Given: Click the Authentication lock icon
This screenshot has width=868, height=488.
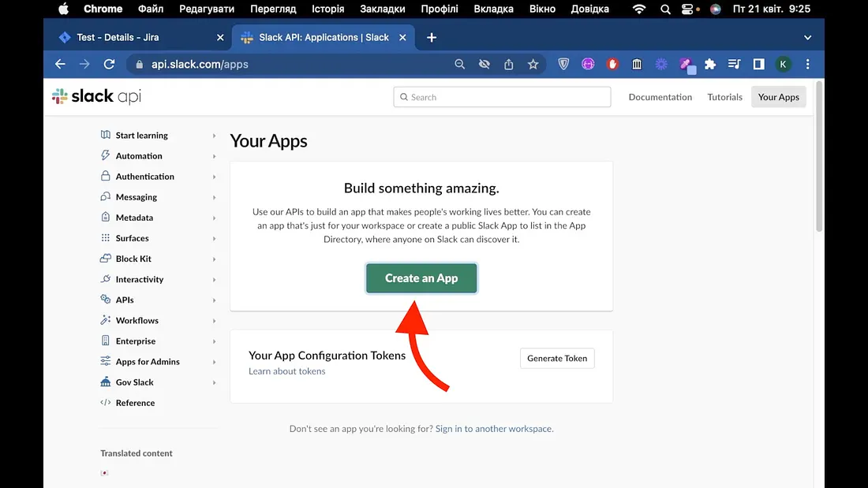Looking at the screenshot, I should 105,176.
